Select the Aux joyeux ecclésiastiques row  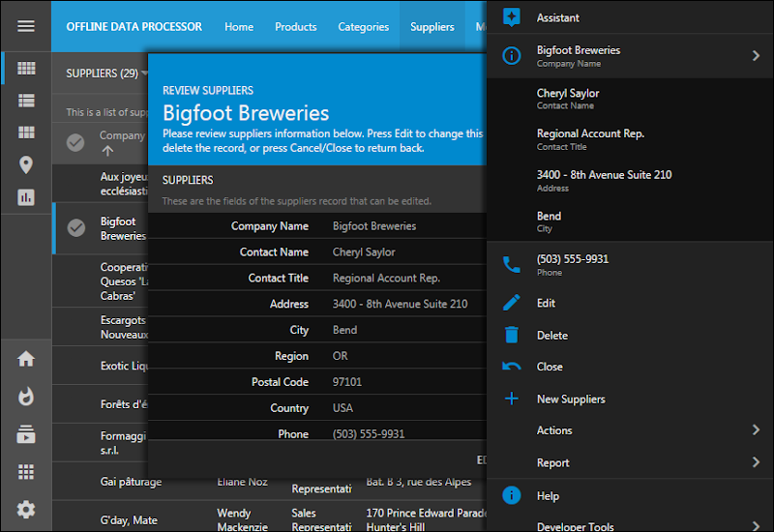(101, 184)
